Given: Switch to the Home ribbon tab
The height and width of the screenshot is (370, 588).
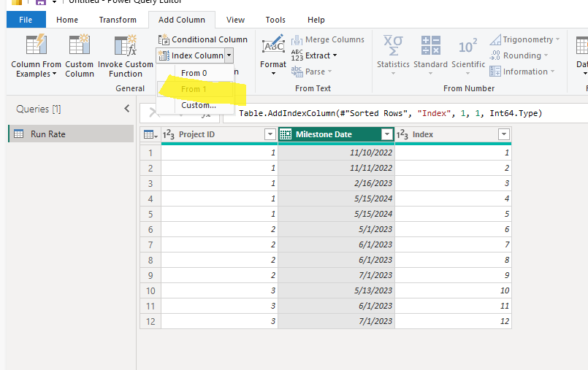Looking at the screenshot, I should [x=67, y=20].
